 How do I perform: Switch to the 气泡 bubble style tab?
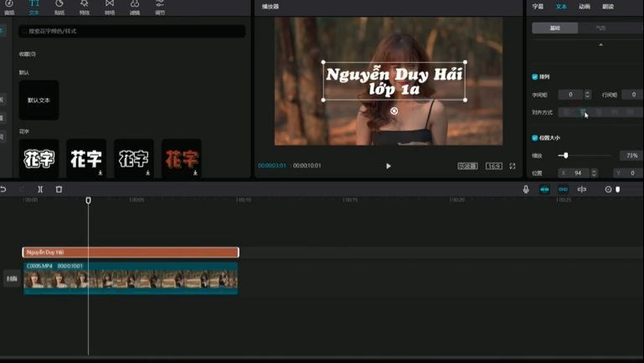click(x=600, y=28)
